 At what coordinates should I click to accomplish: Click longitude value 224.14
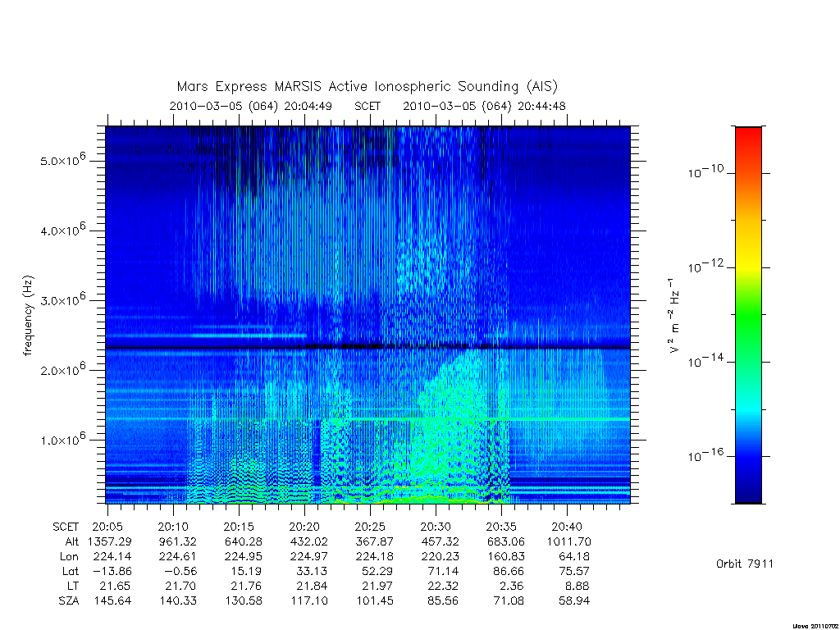112,557
